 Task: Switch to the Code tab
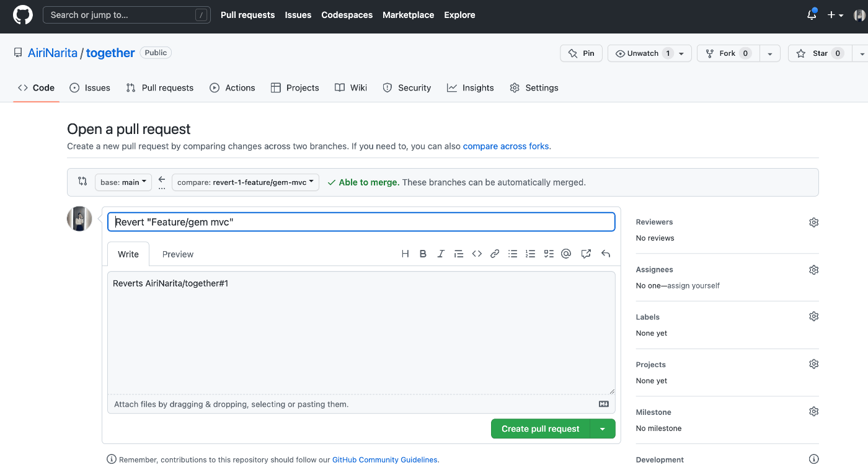[36, 87]
